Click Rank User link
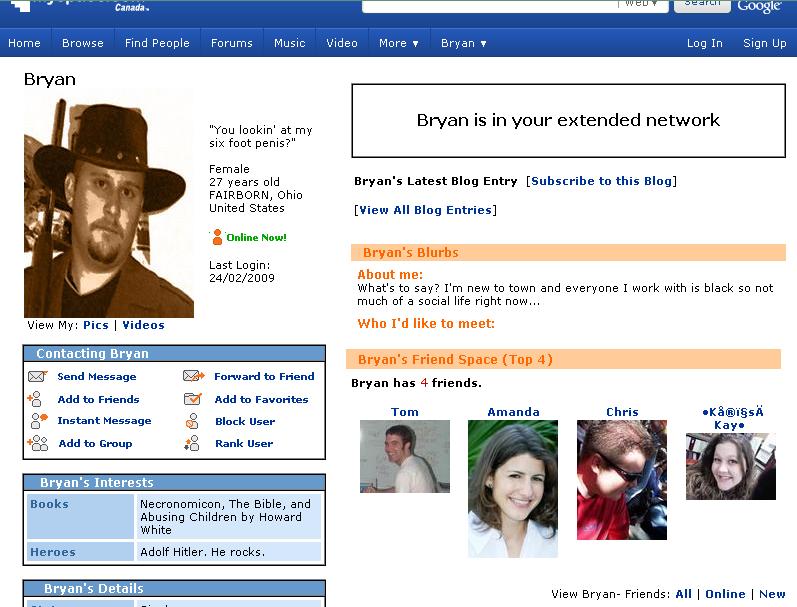Viewport: 797px width, 607px height. click(244, 443)
